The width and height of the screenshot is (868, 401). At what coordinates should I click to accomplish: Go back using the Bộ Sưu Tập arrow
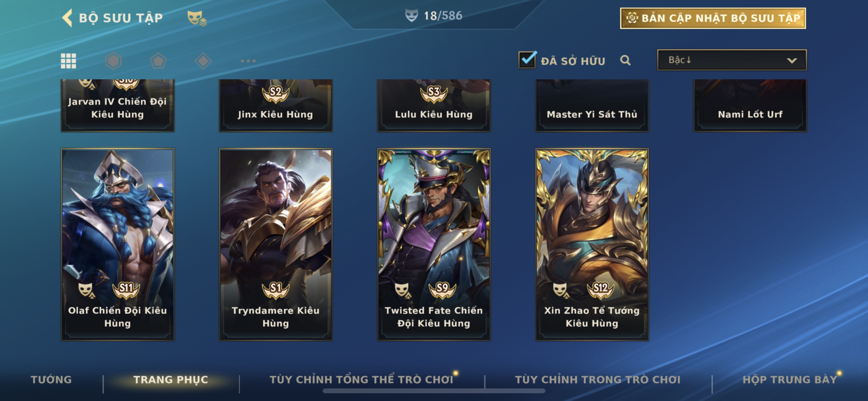pyautogui.click(x=67, y=17)
